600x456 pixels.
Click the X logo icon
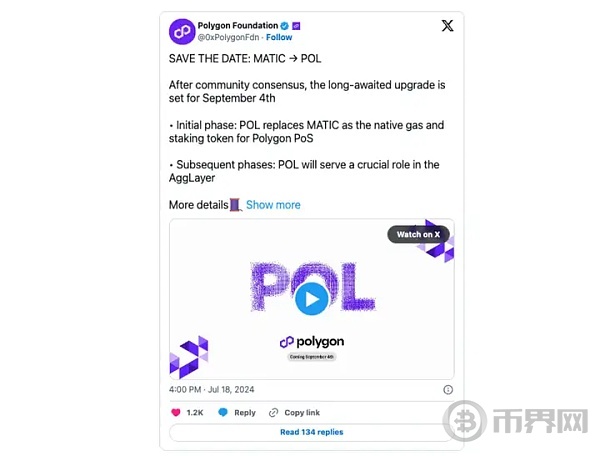tap(447, 26)
